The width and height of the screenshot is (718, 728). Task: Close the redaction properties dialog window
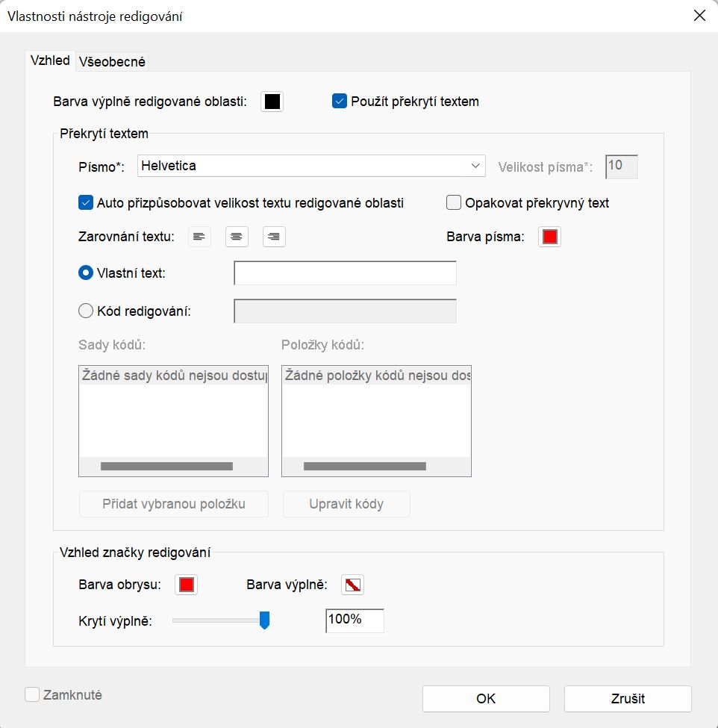[x=699, y=16]
